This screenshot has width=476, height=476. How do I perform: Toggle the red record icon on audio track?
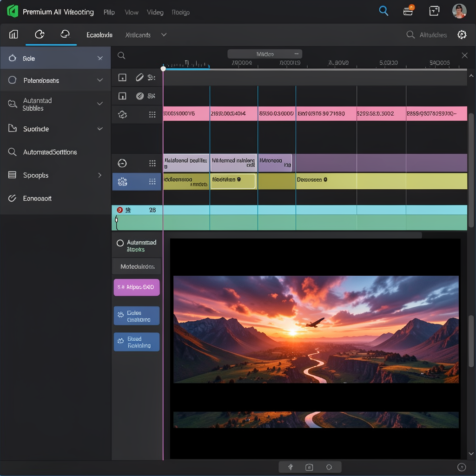click(119, 210)
